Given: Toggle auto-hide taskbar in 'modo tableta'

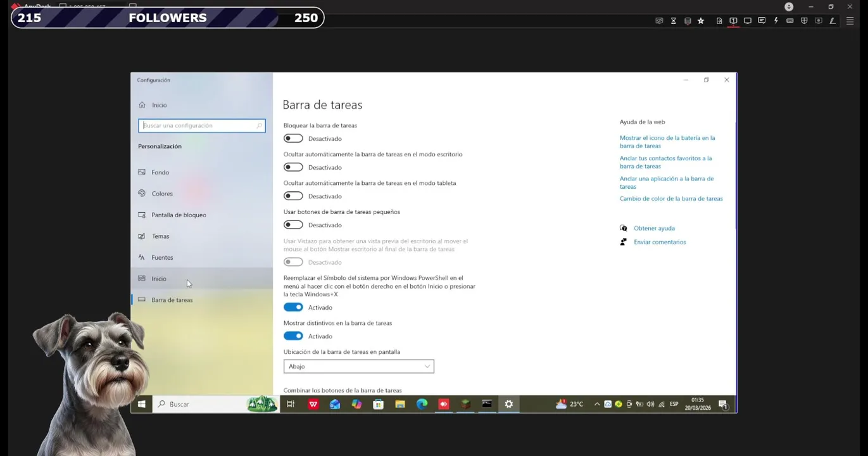Looking at the screenshot, I should coord(293,196).
